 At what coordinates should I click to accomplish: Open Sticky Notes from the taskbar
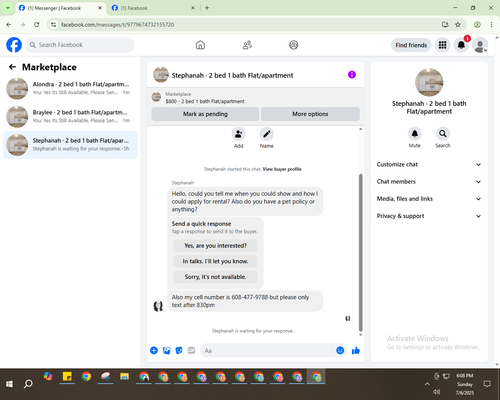click(67, 377)
